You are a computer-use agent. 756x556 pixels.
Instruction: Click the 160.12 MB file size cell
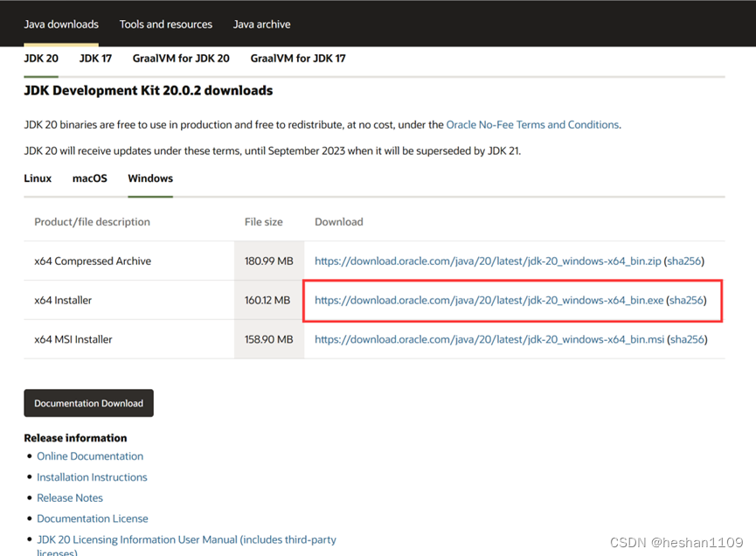[x=267, y=300]
